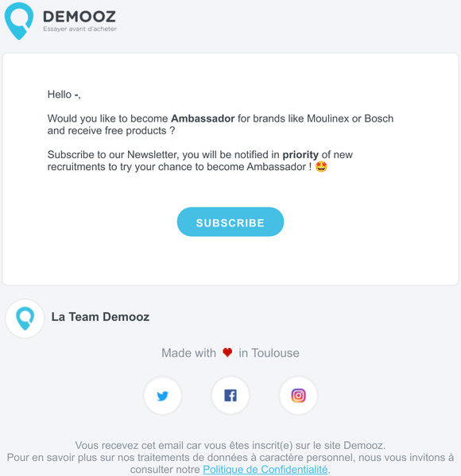Click the bold word 'Ambassador'
Image resolution: width=461 pixels, height=476 pixels.
(x=203, y=118)
